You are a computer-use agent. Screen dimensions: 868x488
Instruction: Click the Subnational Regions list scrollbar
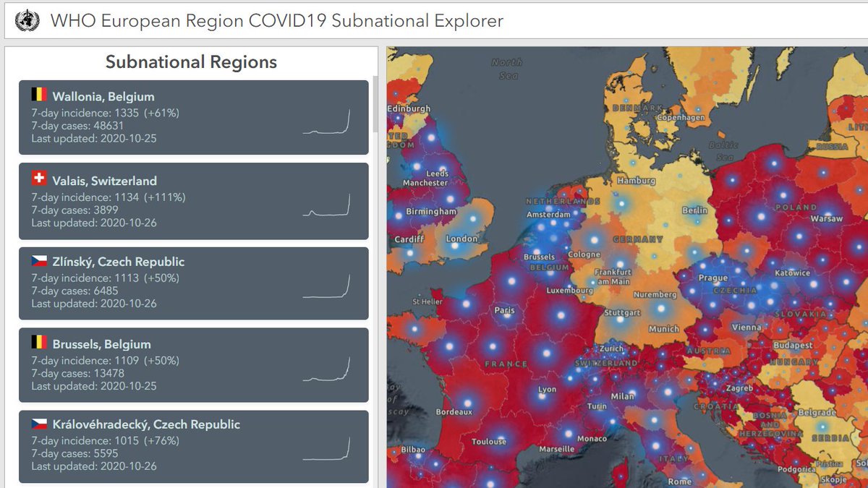(375, 105)
